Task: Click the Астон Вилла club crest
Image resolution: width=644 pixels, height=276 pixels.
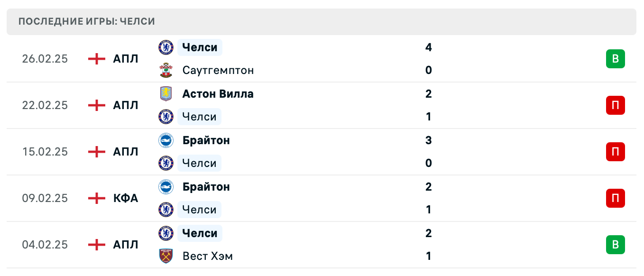Action: click(x=166, y=94)
